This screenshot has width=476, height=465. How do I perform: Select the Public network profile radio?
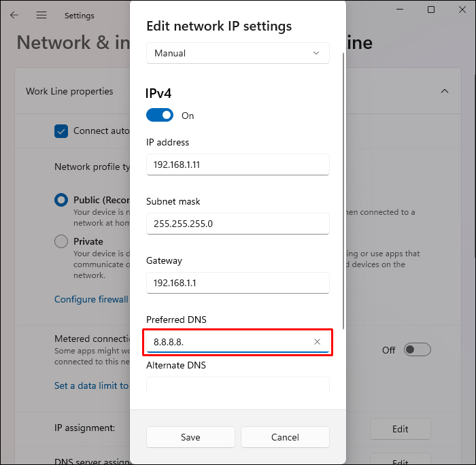61,201
